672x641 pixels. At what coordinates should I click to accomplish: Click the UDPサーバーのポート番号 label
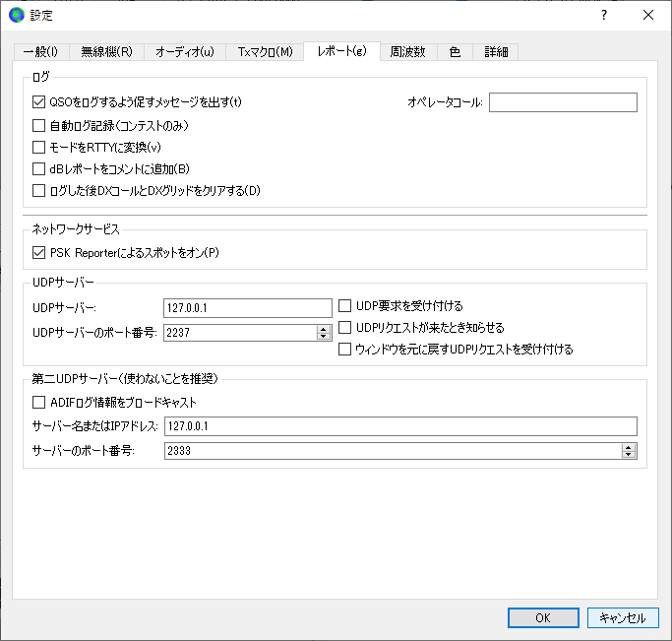point(95,333)
